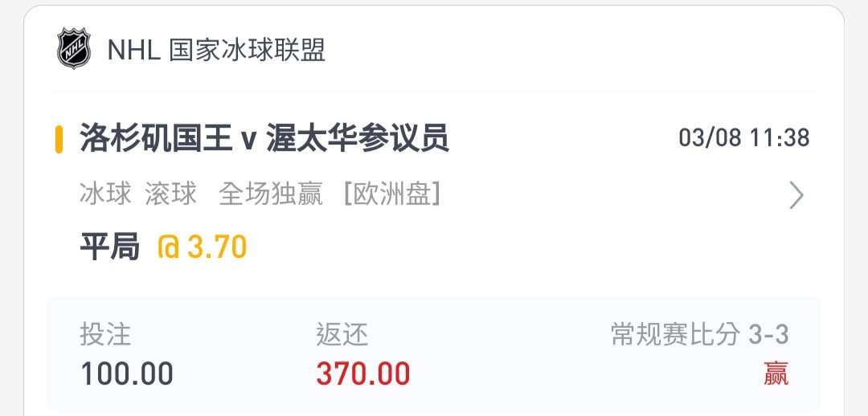The image size is (868, 416).
Task: Select the 冰球 sport label
Action: tap(105, 194)
